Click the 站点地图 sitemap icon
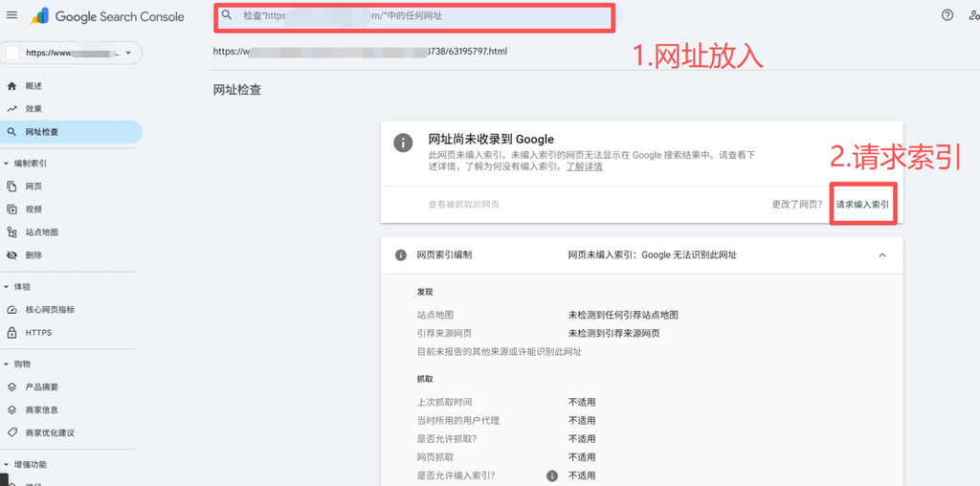Screen dimensions: 980x486 [x=11, y=232]
